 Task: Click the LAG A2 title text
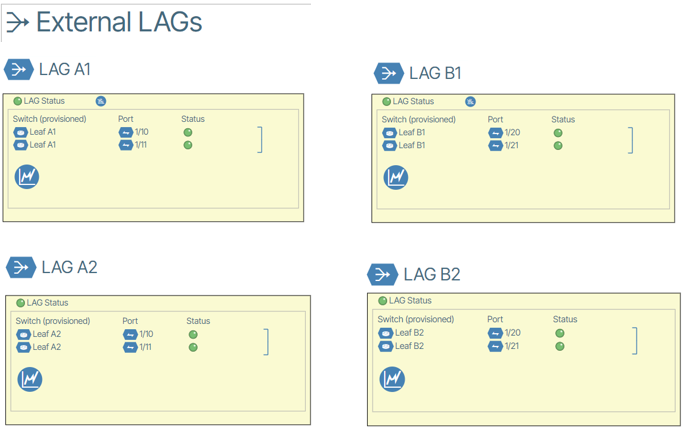pyautogui.click(x=69, y=267)
